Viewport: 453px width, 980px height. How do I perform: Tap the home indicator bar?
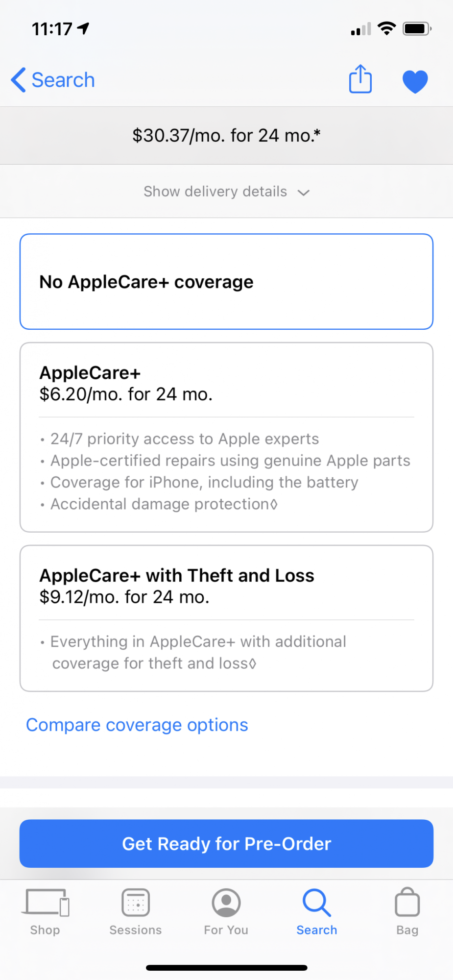click(226, 968)
